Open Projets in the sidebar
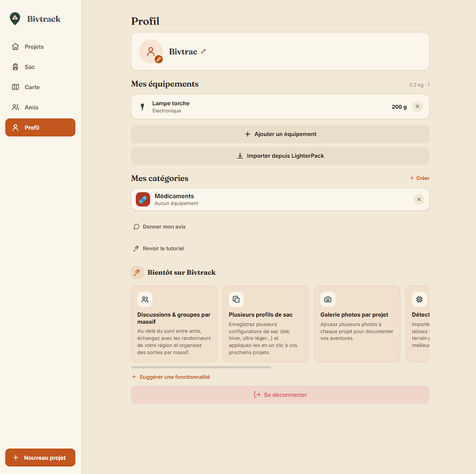Viewport: 476px width, 474px height. [40, 47]
